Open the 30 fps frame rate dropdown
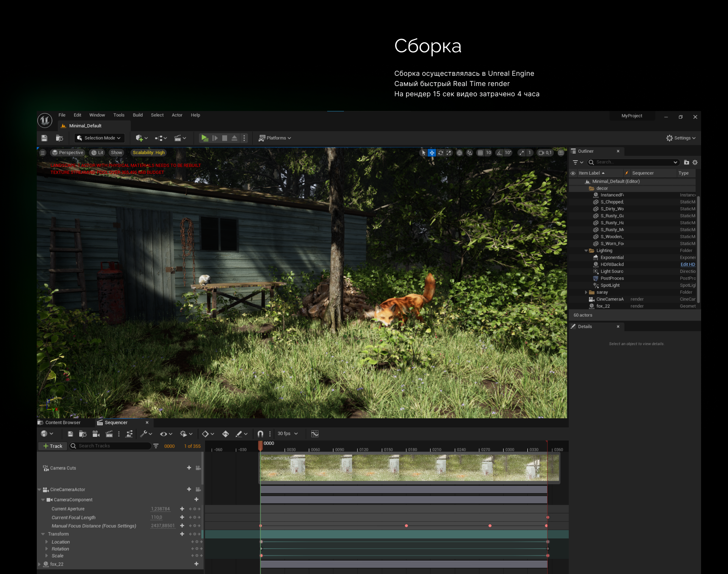 [x=287, y=433]
